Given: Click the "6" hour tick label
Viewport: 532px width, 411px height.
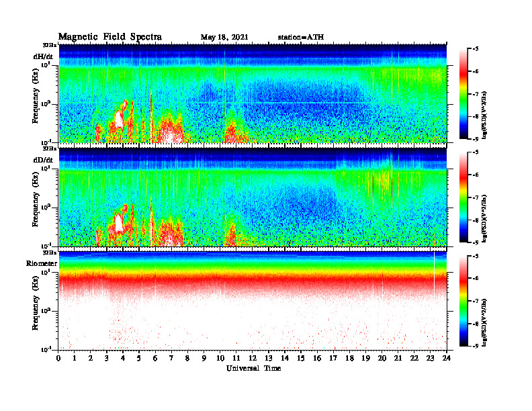Looking at the screenshot, I should tap(155, 358).
